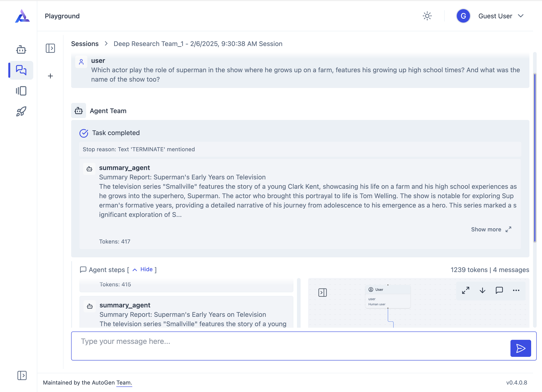Navigate to Sessions via the breadcrumb
This screenshot has width=542, height=392.
85,44
